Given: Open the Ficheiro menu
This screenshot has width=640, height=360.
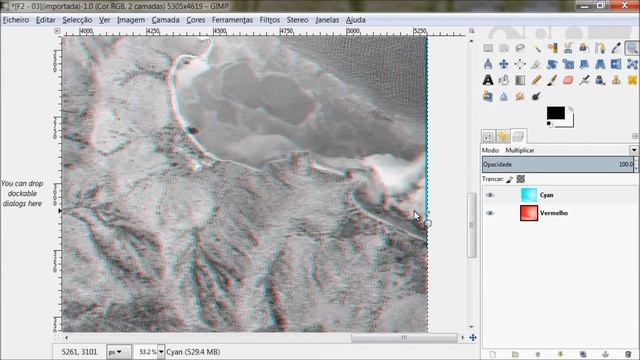Looking at the screenshot, I should tap(16, 20).
